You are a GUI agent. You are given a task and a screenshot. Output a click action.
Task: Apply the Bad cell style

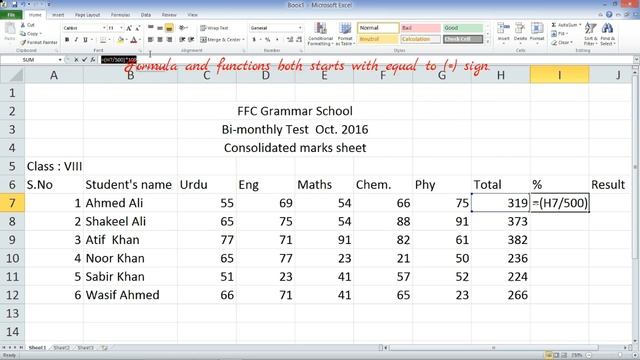[420, 28]
